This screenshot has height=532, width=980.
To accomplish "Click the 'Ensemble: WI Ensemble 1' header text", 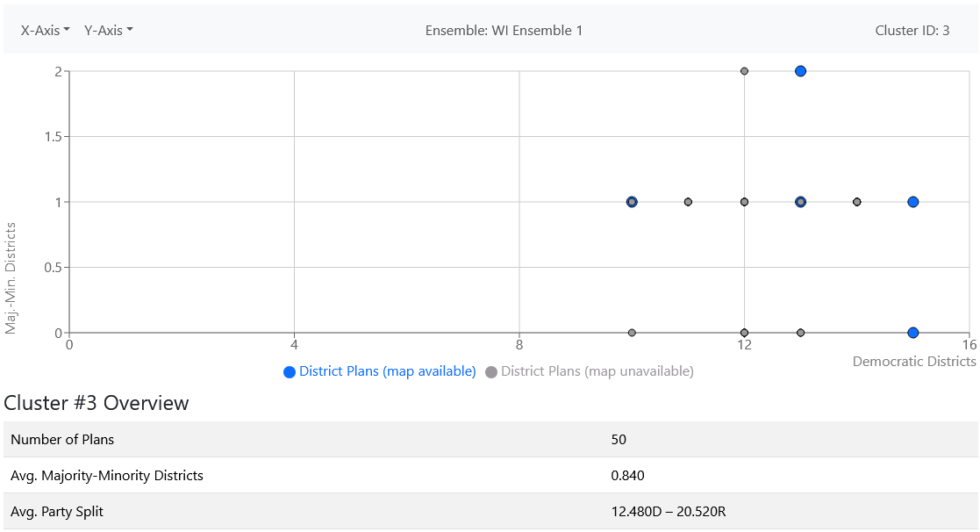I will point(504,31).
